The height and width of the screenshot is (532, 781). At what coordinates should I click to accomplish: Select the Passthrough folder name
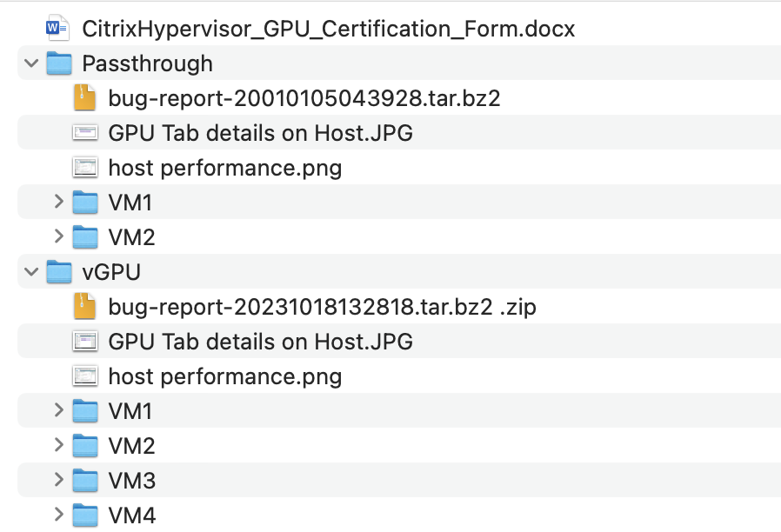tap(148, 63)
